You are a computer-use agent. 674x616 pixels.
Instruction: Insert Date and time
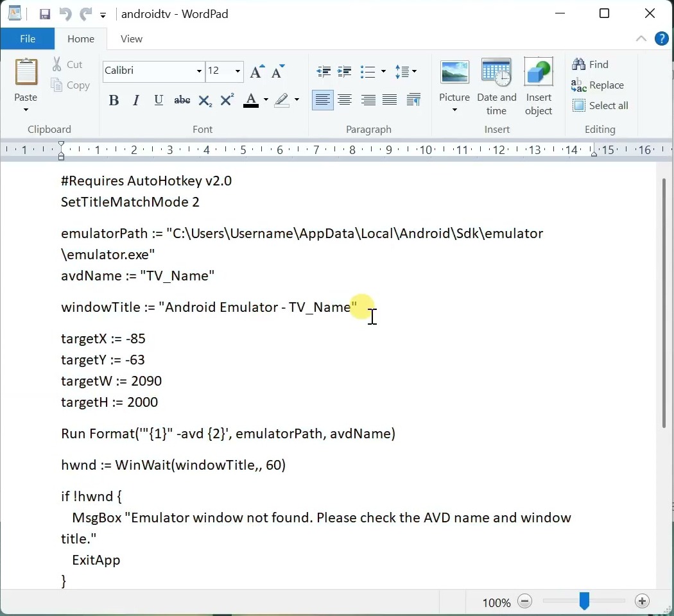point(496,87)
